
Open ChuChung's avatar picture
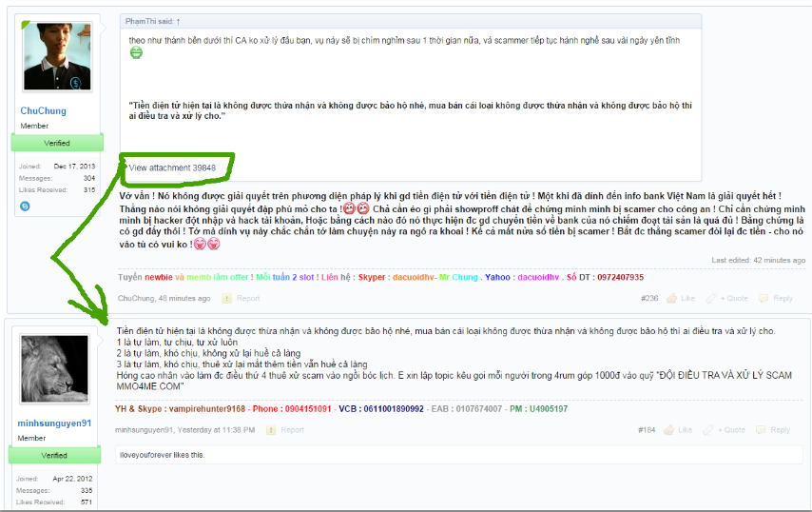57,56
